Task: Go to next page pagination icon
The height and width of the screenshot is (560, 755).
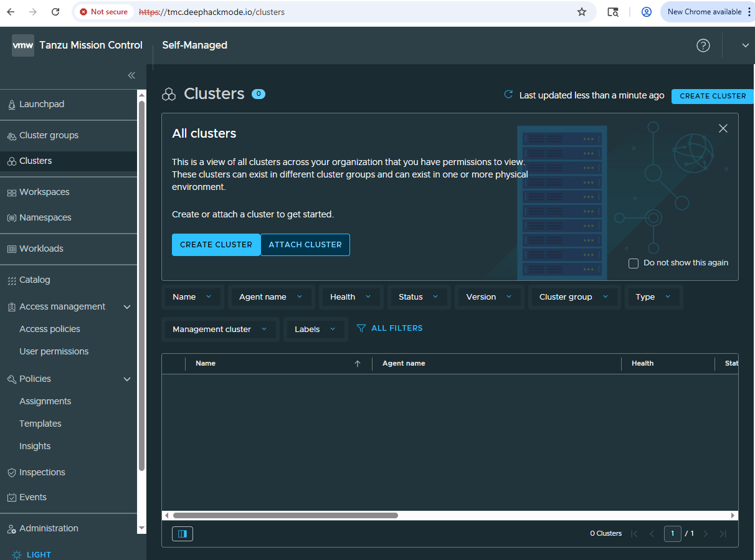Action: (706, 534)
